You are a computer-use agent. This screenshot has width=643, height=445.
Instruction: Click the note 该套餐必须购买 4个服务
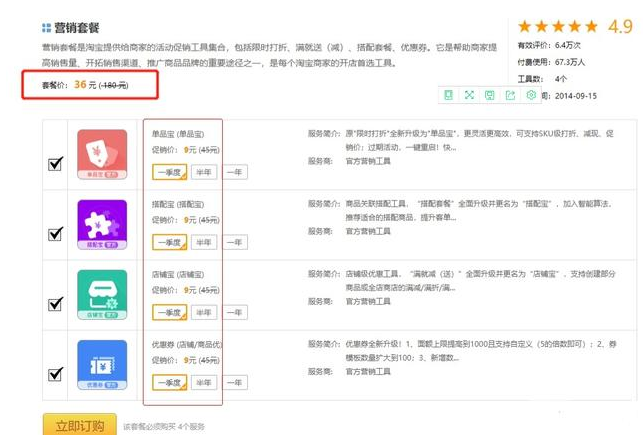[x=164, y=427]
